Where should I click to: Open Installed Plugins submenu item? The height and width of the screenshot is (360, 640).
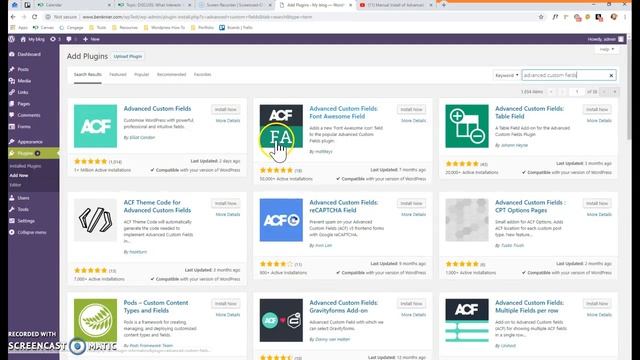coord(25,166)
